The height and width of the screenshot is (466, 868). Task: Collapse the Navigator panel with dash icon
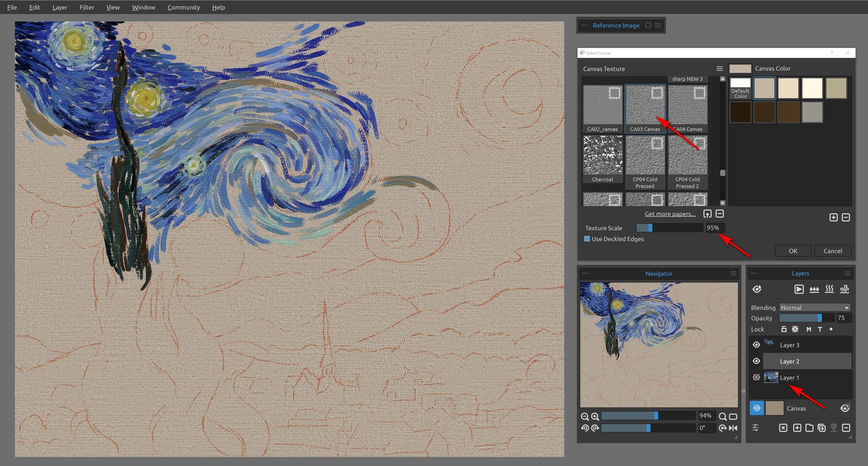click(585, 273)
